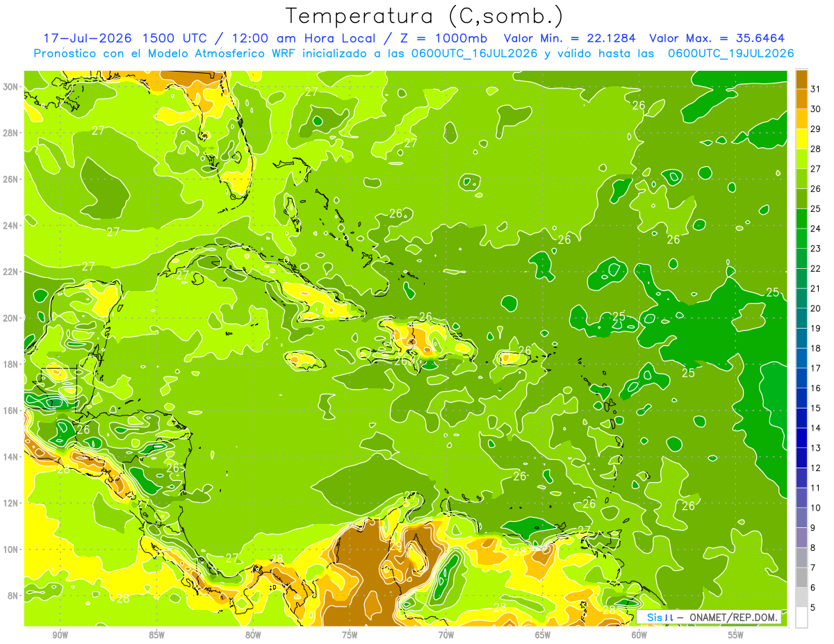Click the 22N latitude axis label
834x644 pixels.
[x=10, y=272]
